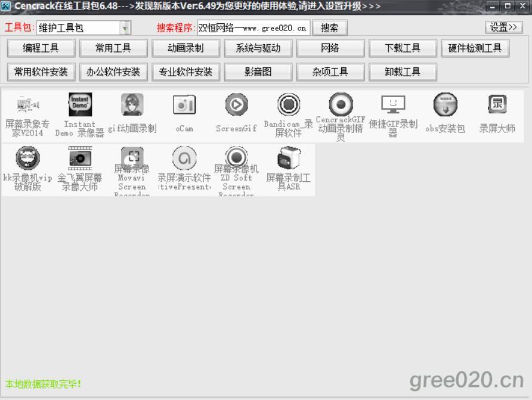
Task: Expand settings via the 设置>> button
Action: point(504,27)
